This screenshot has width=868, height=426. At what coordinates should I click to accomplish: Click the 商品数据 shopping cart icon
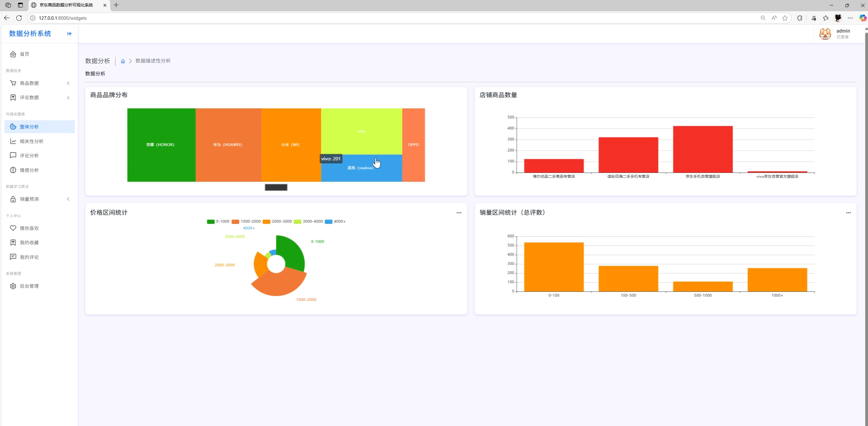13,83
